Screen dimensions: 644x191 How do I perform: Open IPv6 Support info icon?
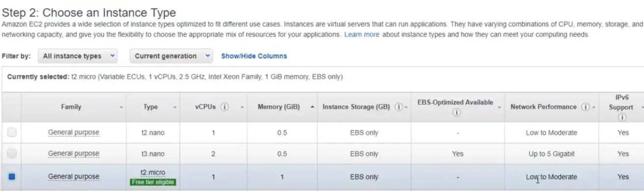(x=622, y=117)
